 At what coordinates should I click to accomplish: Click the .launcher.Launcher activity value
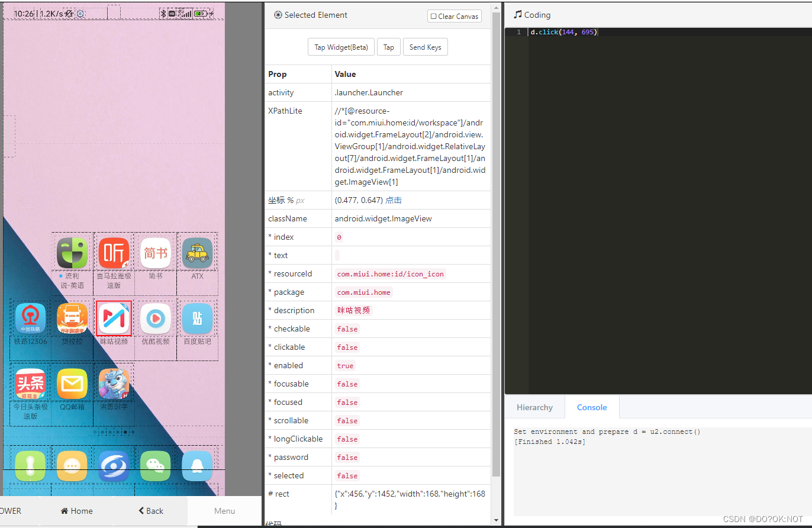tap(369, 92)
